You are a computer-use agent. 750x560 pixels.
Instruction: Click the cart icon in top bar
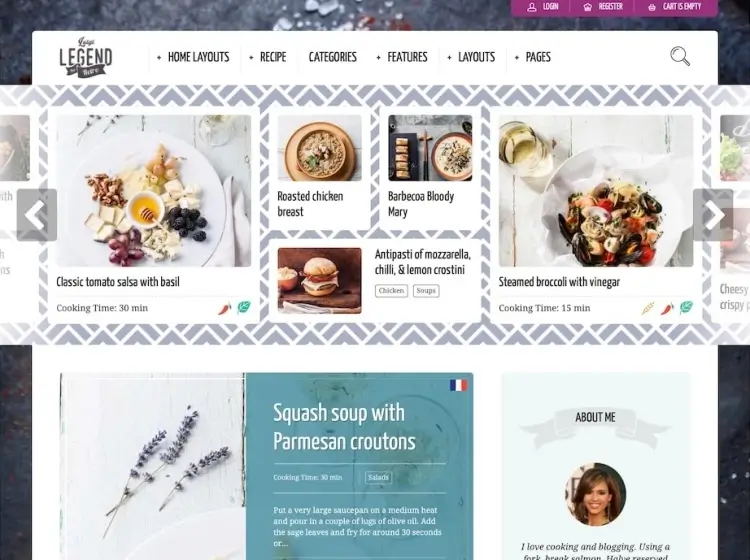651,7
